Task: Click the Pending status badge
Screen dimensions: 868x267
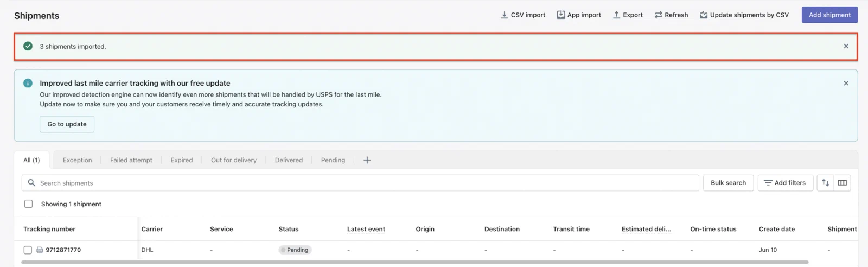Action: point(295,250)
